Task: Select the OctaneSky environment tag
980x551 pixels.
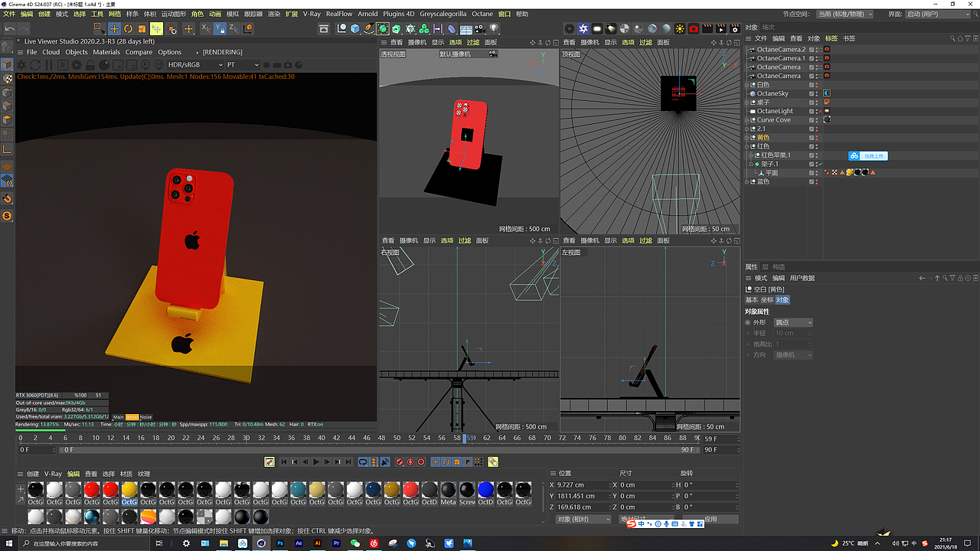Action: [827, 93]
